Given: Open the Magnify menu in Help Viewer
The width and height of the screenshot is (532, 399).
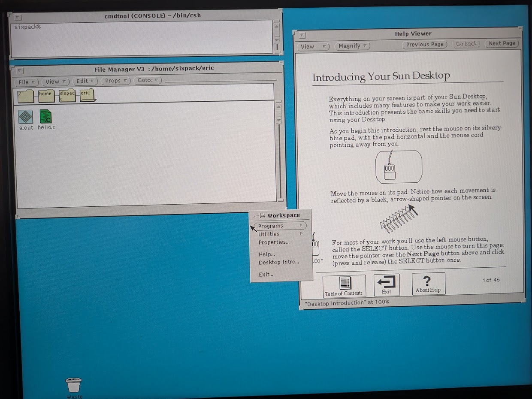Looking at the screenshot, I should coord(352,46).
